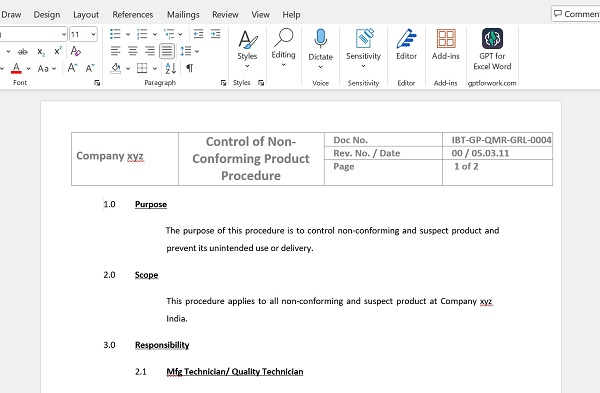Increase paragraph indent
600x393 pixels.
tap(216, 34)
